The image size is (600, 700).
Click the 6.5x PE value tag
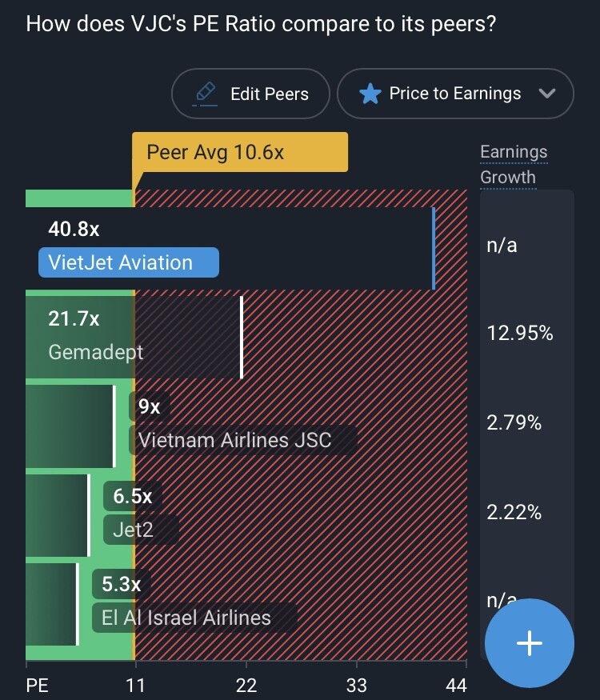click(x=132, y=496)
